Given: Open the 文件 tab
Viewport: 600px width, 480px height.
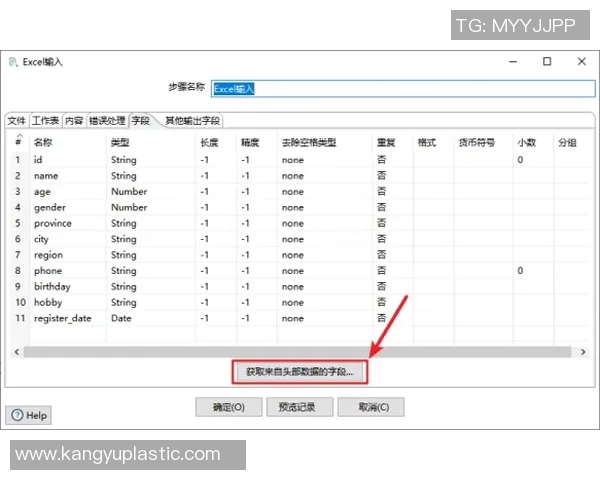Looking at the screenshot, I should (16, 121).
